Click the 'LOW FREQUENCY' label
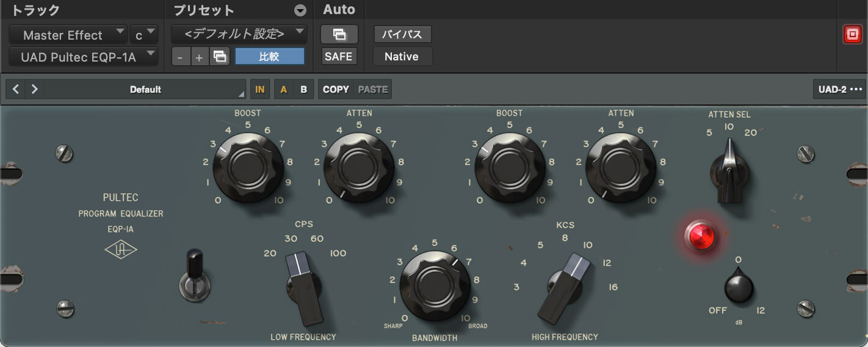The height and width of the screenshot is (347, 868). pyautogui.click(x=303, y=337)
